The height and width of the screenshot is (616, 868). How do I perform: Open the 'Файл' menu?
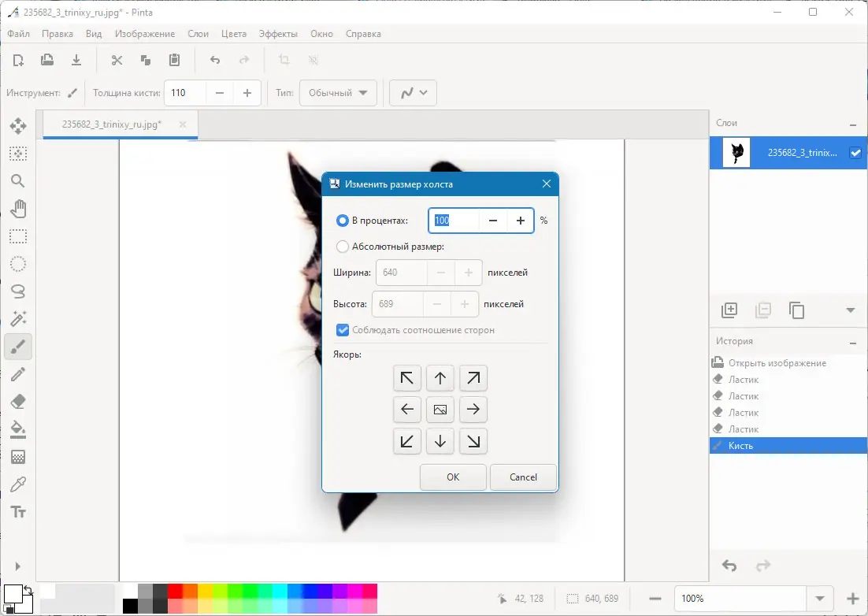18,34
